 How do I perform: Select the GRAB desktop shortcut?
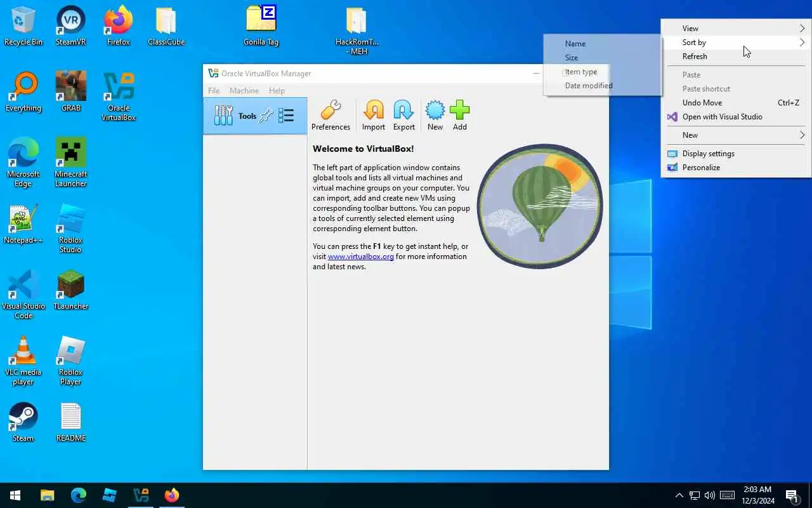pos(71,93)
